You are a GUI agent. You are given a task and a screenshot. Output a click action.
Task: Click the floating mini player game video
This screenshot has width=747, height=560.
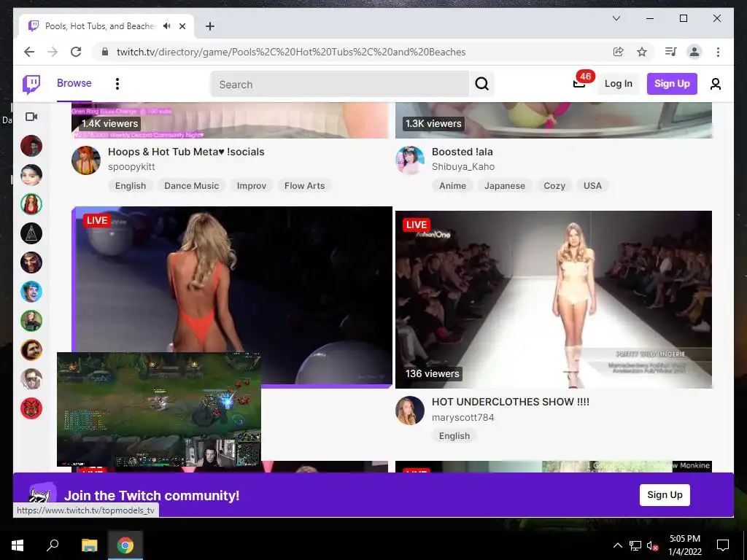coord(158,410)
